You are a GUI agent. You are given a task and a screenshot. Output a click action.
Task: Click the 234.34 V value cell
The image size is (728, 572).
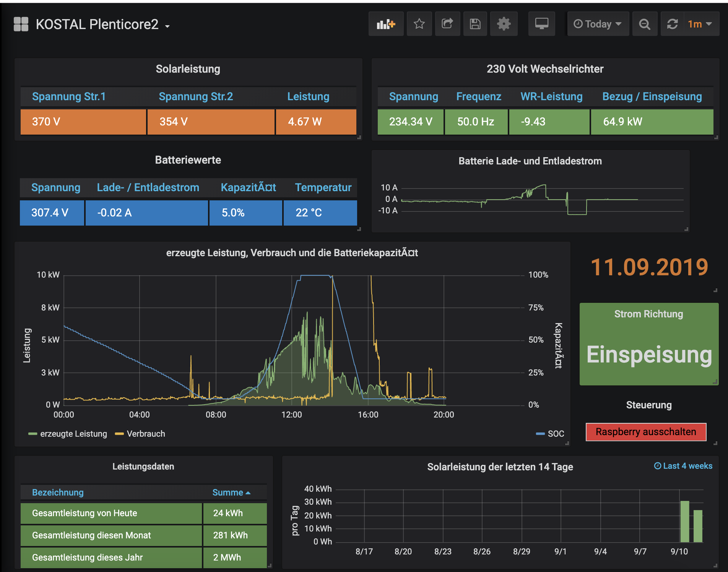(x=410, y=122)
